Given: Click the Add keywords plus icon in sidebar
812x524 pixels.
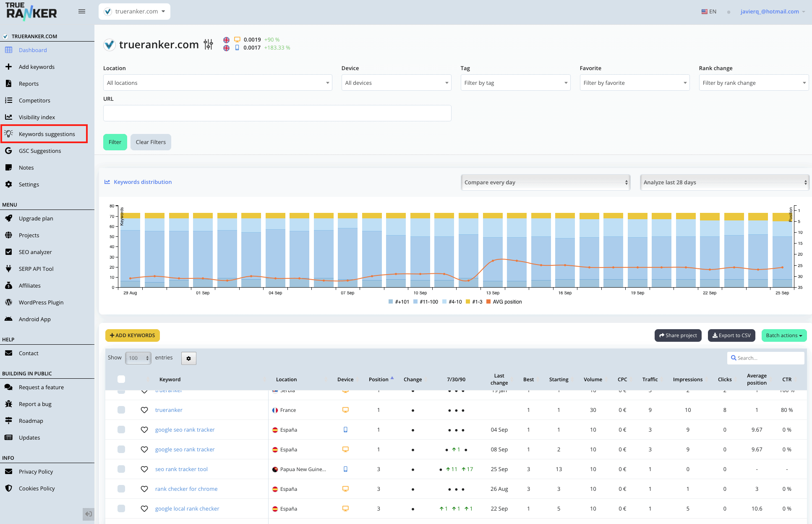Looking at the screenshot, I should 8,67.
